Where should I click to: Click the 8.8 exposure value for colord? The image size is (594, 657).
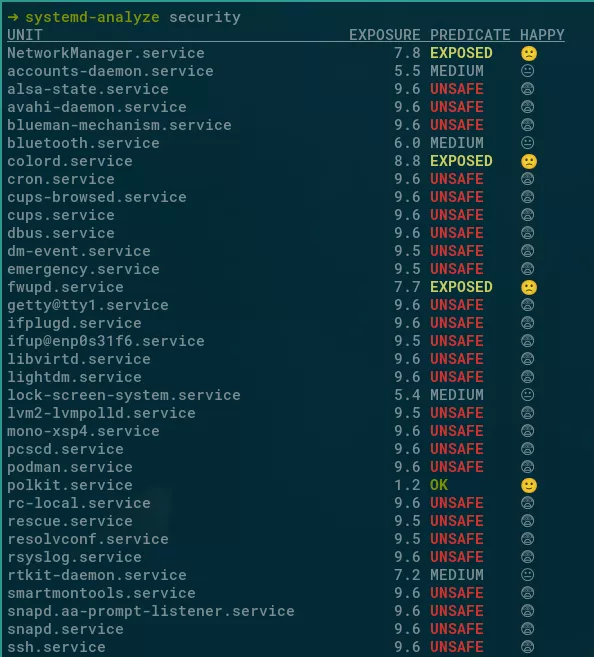coord(407,161)
